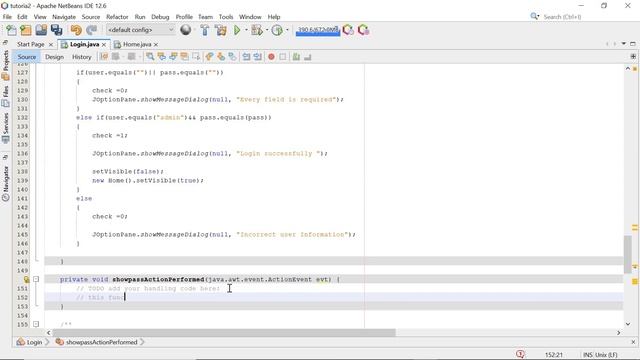Click the Stop Macro Recording square icon

coord(282,57)
